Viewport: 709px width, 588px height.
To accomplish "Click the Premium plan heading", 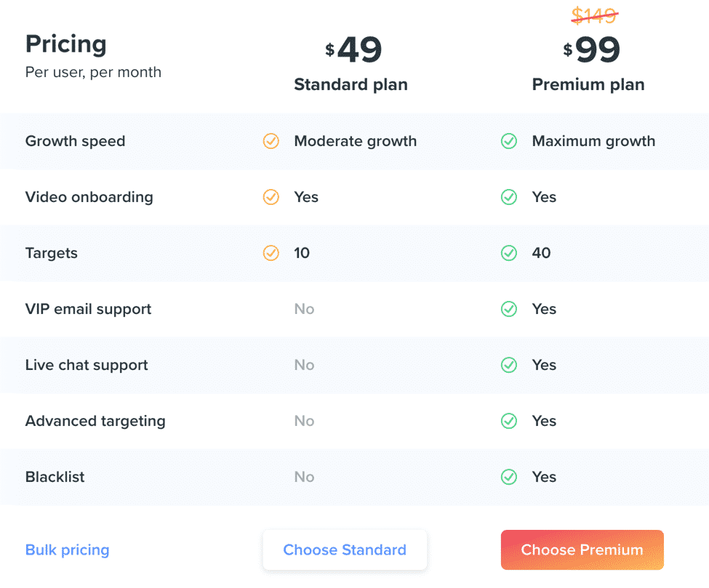I will click(588, 84).
